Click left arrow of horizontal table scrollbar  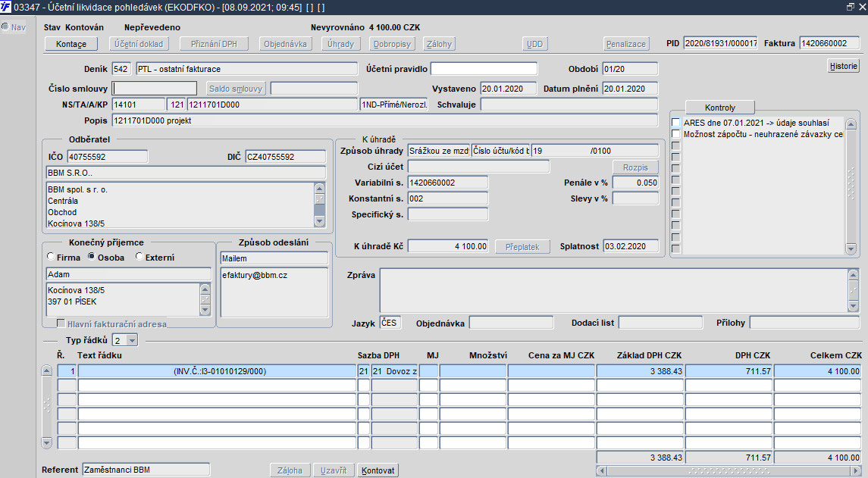(602, 471)
